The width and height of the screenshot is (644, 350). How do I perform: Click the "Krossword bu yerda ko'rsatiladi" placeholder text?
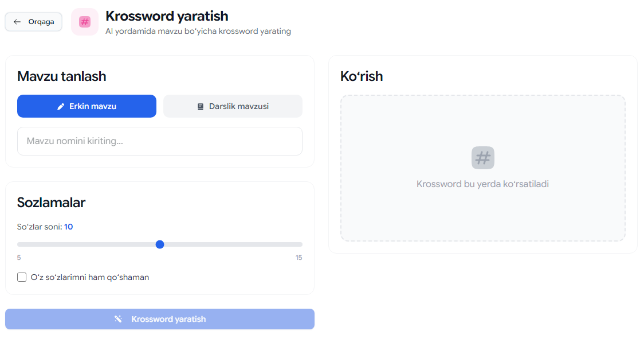click(x=482, y=184)
